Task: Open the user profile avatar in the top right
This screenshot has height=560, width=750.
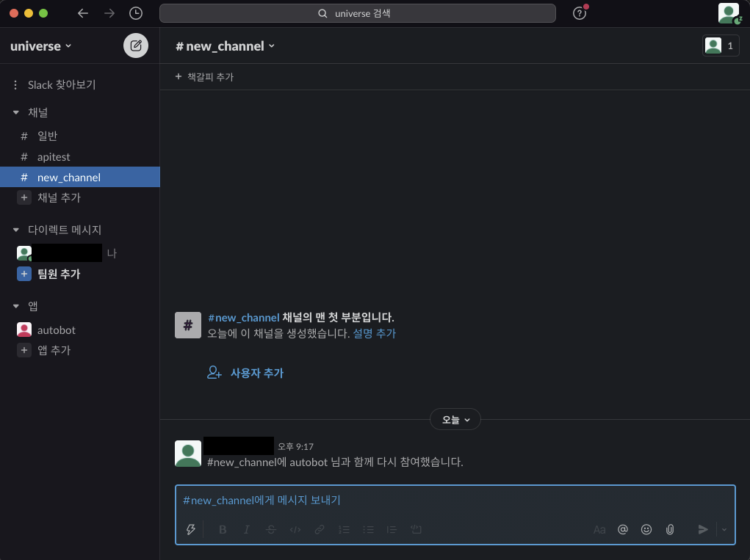Action: point(729,13)
